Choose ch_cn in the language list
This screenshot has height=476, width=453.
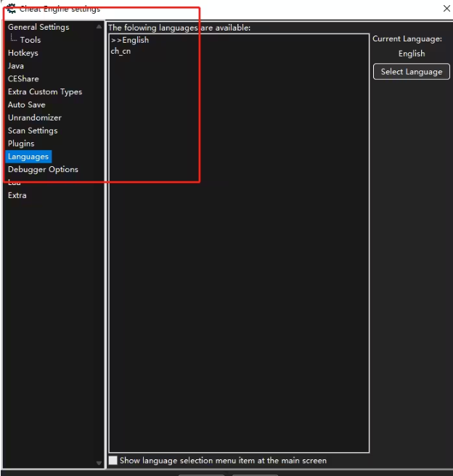(121, 52)
